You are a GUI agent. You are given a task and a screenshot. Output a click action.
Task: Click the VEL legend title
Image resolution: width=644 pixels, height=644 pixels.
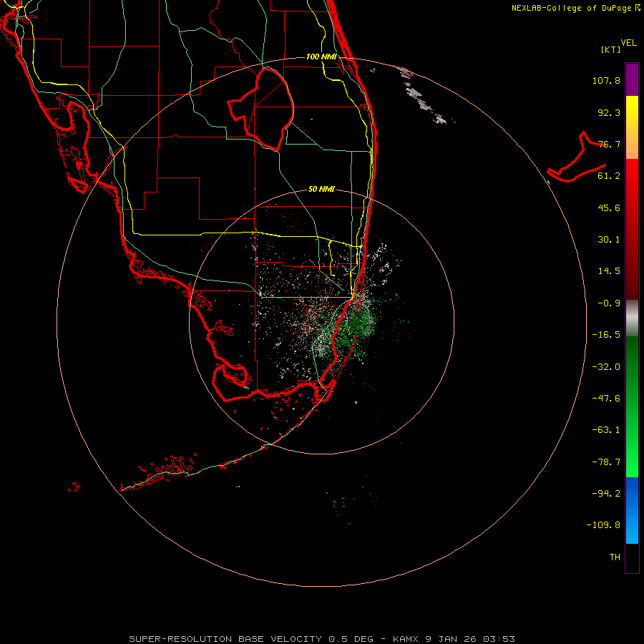[628, 43]
